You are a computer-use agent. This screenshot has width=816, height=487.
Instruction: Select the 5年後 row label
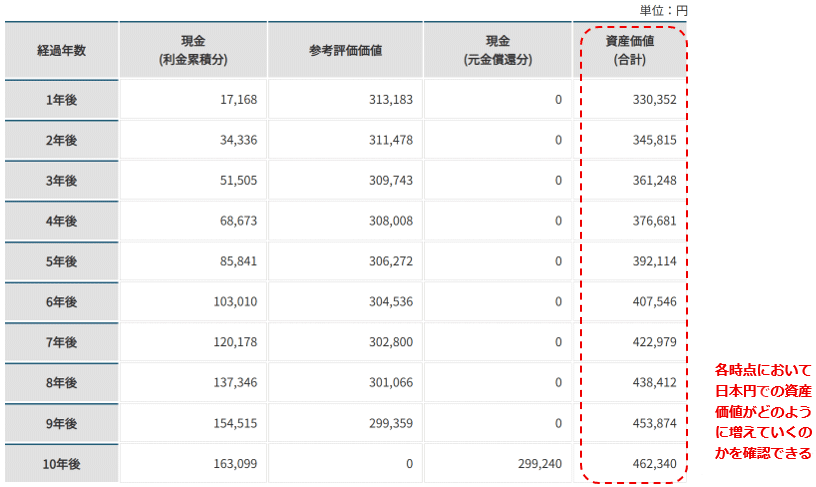pos(61,262)
